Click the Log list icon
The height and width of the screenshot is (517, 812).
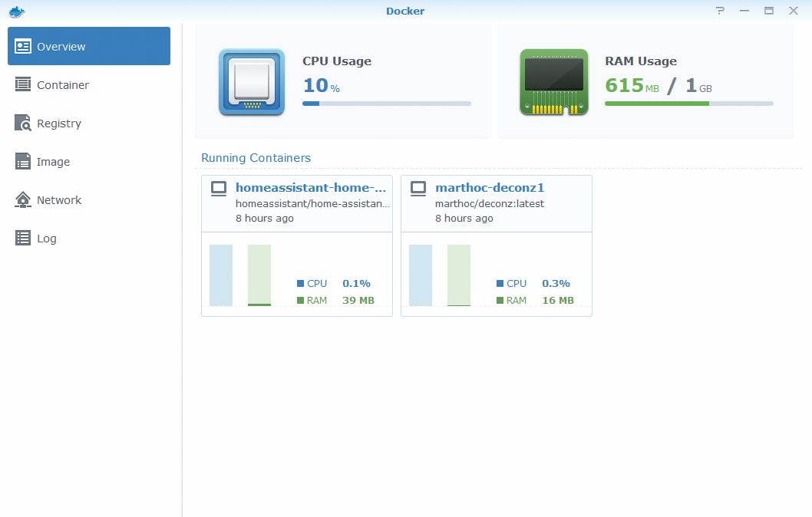coord(23,238)
